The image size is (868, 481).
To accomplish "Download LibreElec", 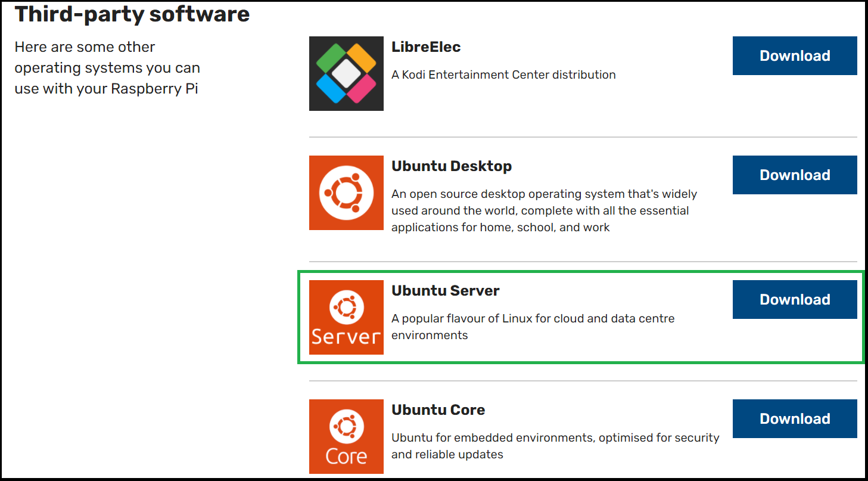I will (x=795, y=55).
